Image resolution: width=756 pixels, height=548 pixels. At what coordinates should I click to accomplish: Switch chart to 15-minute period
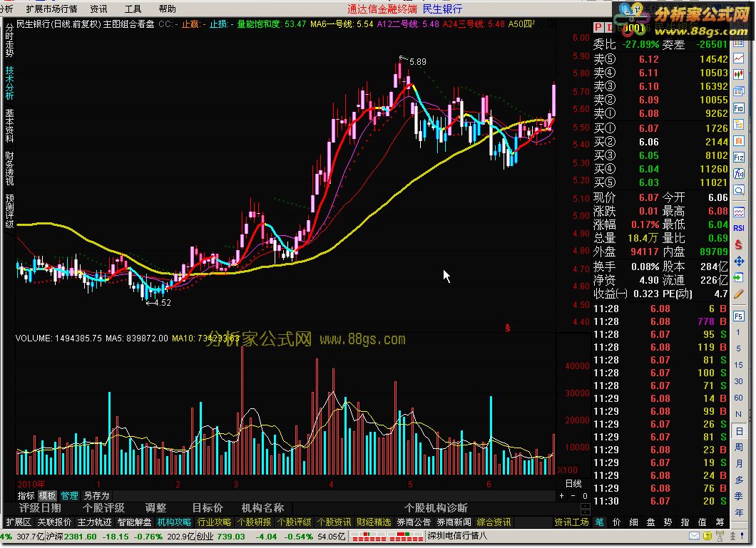(739, 365)
